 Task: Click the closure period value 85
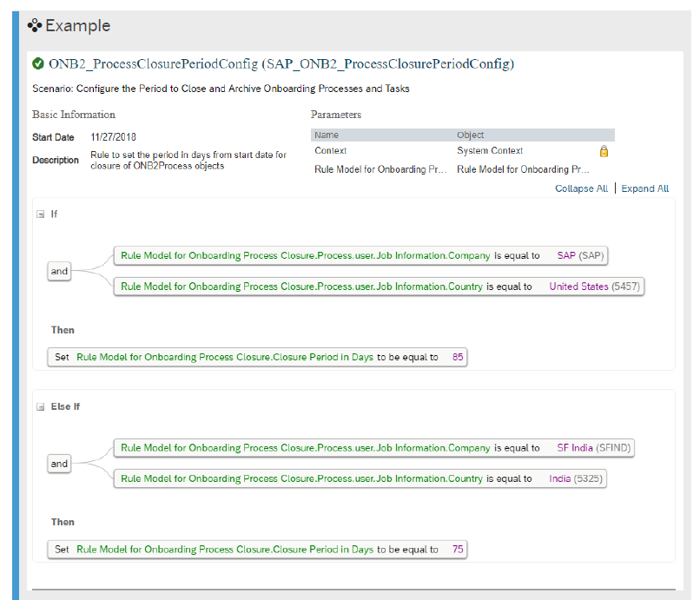click(x=458, y=357)
